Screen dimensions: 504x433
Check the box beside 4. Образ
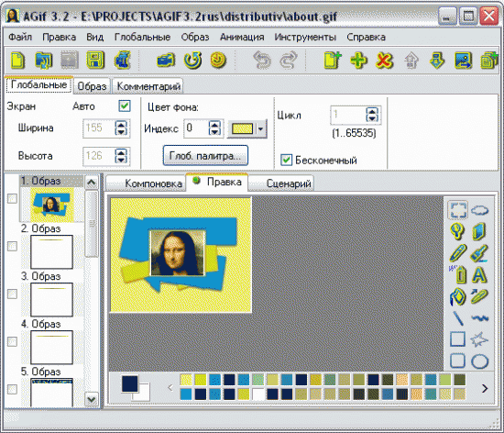[12, 341]
